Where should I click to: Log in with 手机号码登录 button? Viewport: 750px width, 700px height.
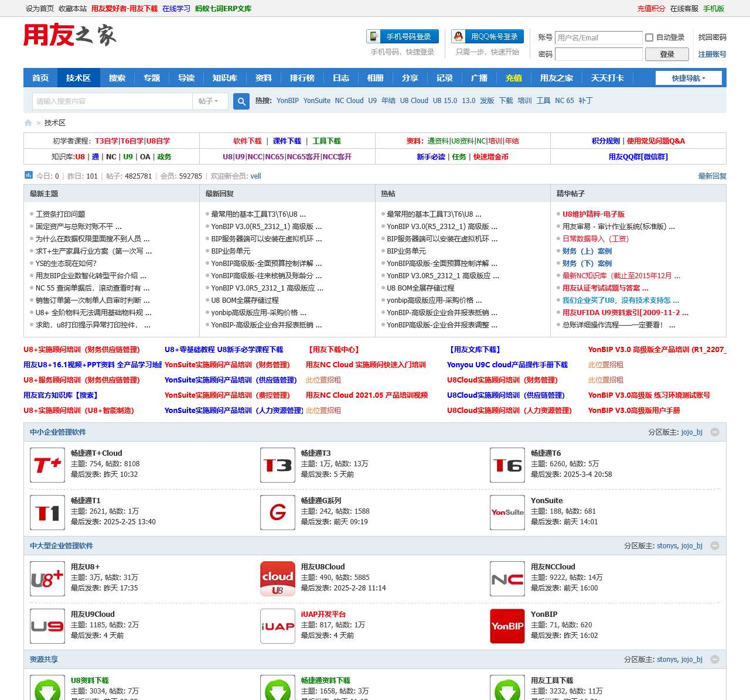pos(403,36)
